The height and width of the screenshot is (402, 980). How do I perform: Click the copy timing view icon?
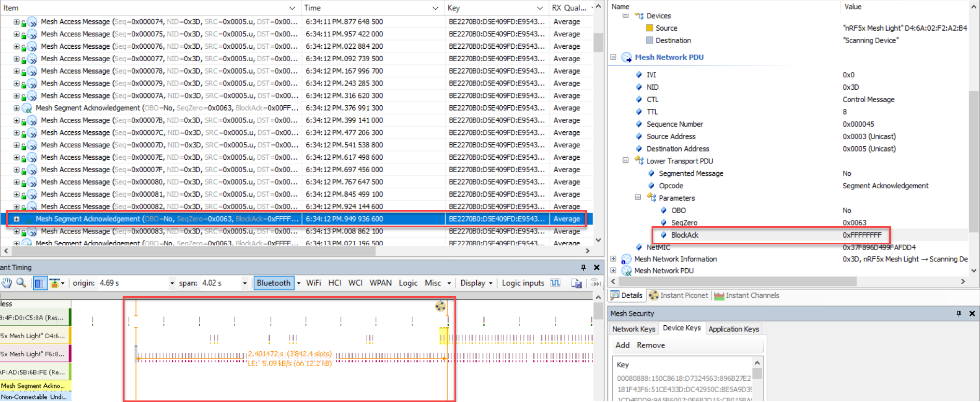pyautogui.click(x=576, y=283)
